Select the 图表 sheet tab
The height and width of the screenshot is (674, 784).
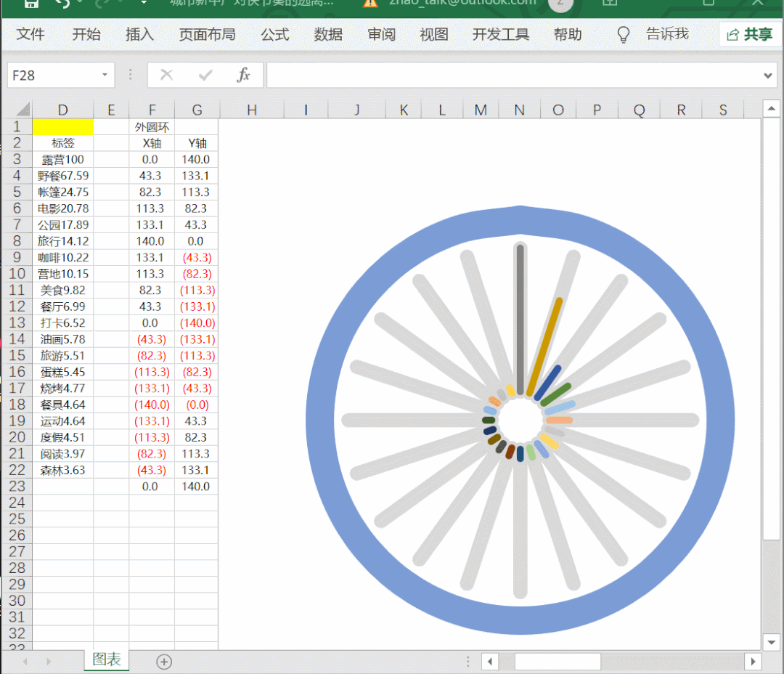pyautogui.click(x=107, y=659)
